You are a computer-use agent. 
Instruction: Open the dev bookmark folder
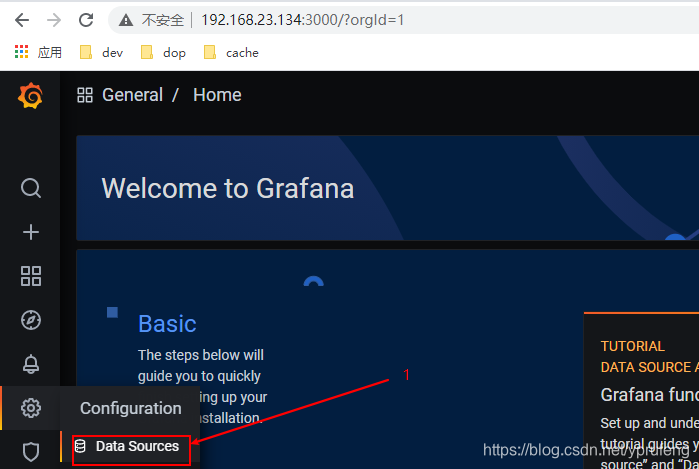click(x=101, y=53)
